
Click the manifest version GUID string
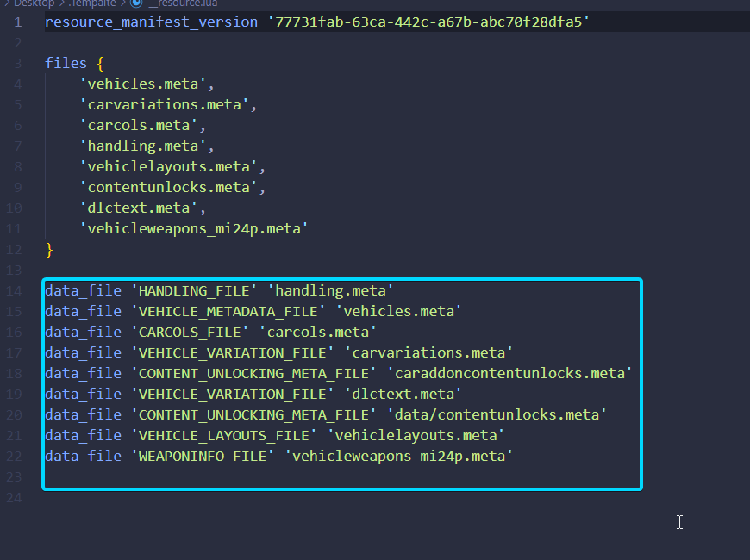point(428,22)
